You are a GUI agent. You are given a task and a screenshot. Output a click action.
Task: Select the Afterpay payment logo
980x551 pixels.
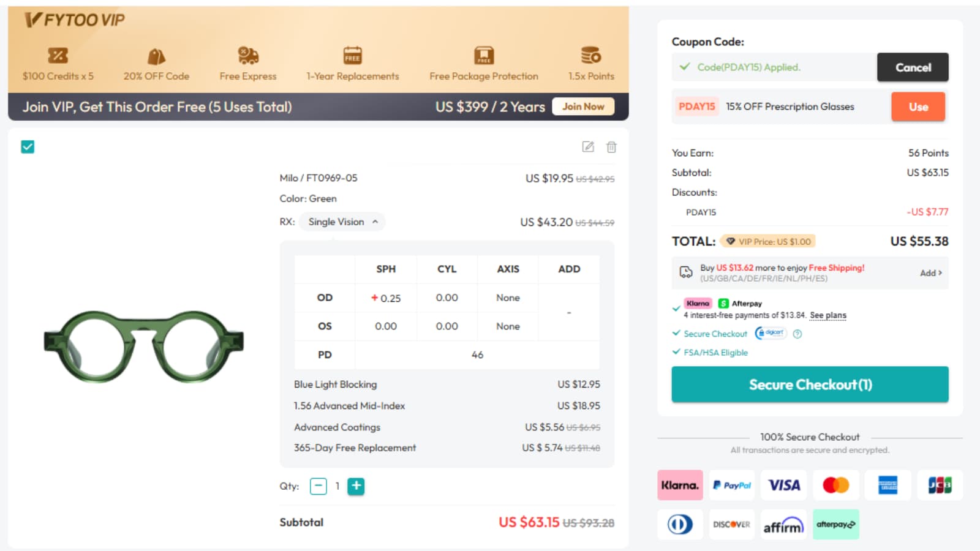836,524
